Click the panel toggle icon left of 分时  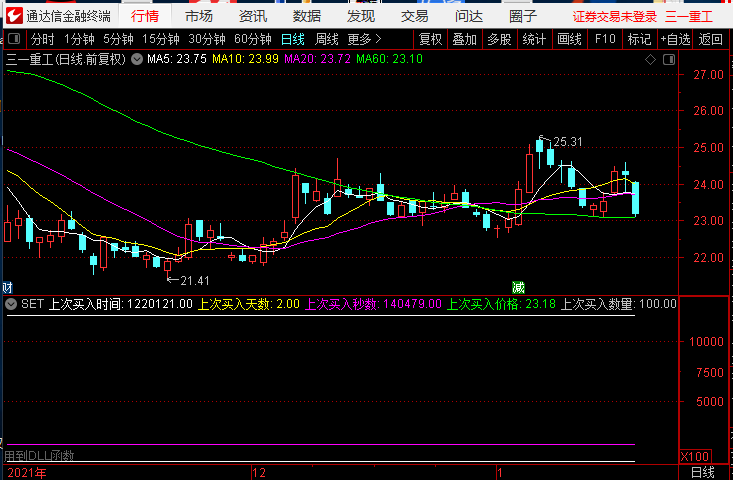14,40
